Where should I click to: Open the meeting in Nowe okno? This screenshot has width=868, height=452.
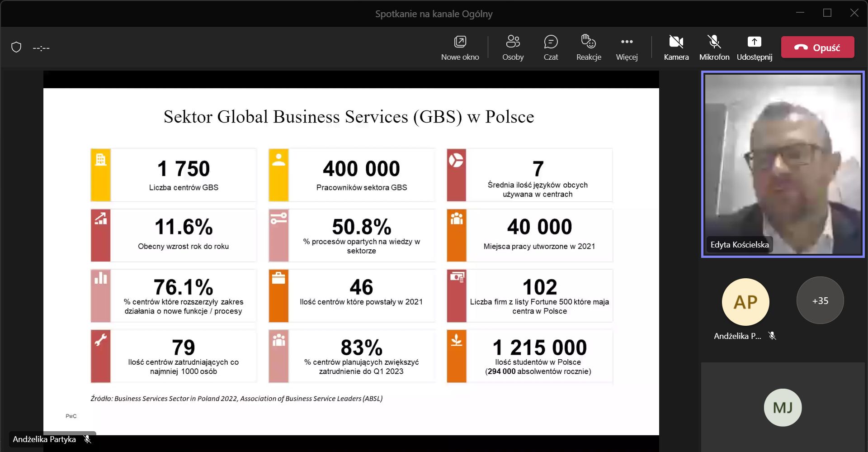(x=460, y=48)
